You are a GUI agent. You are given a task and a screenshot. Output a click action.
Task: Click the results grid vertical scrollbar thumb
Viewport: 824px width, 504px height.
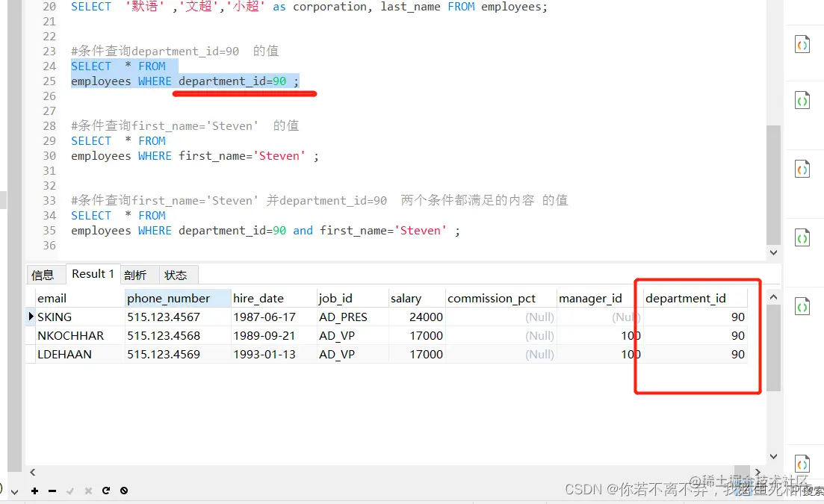click(773, 347)
